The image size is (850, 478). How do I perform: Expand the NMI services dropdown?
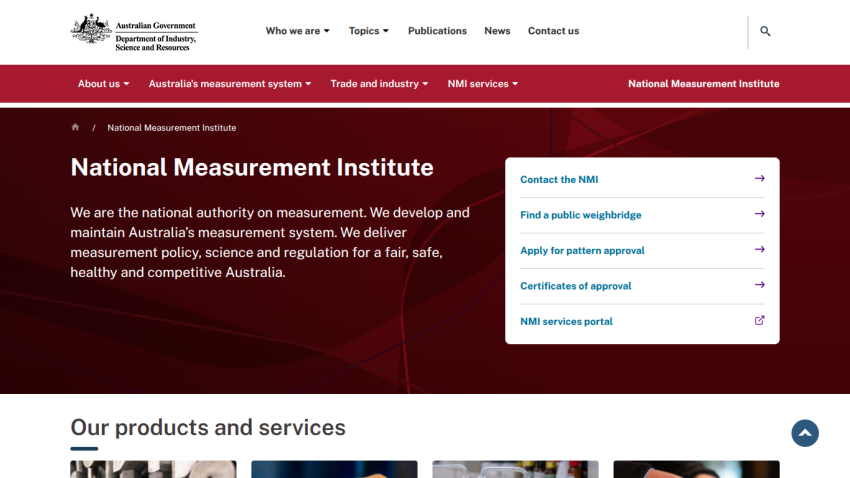(483, 84)
